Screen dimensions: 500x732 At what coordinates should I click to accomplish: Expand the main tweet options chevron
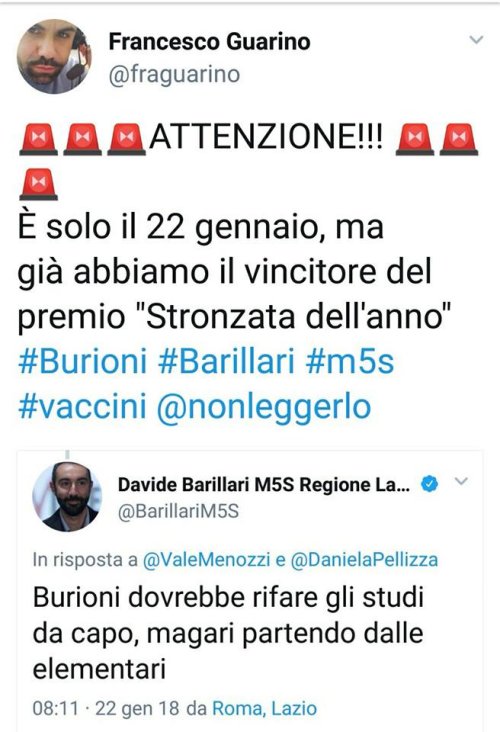pos(476,40)
